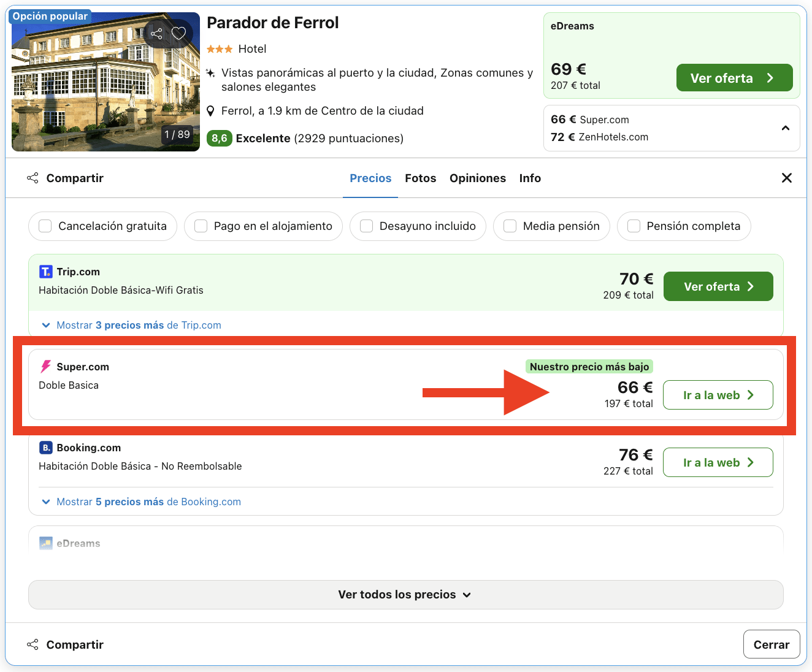Click Ver oferta for eDreams
Screen dimensions: 812x672
click(x=735, y=78)
